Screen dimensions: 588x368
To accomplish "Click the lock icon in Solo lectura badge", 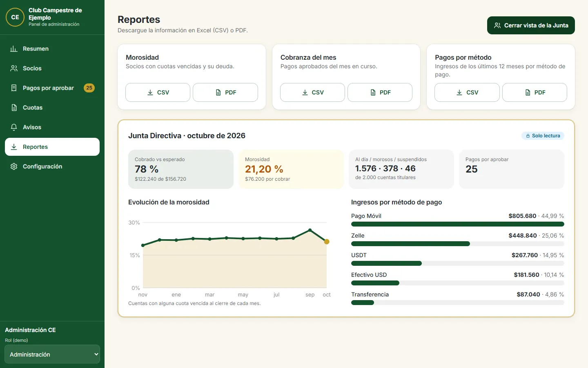I will [x=528, y=136].
